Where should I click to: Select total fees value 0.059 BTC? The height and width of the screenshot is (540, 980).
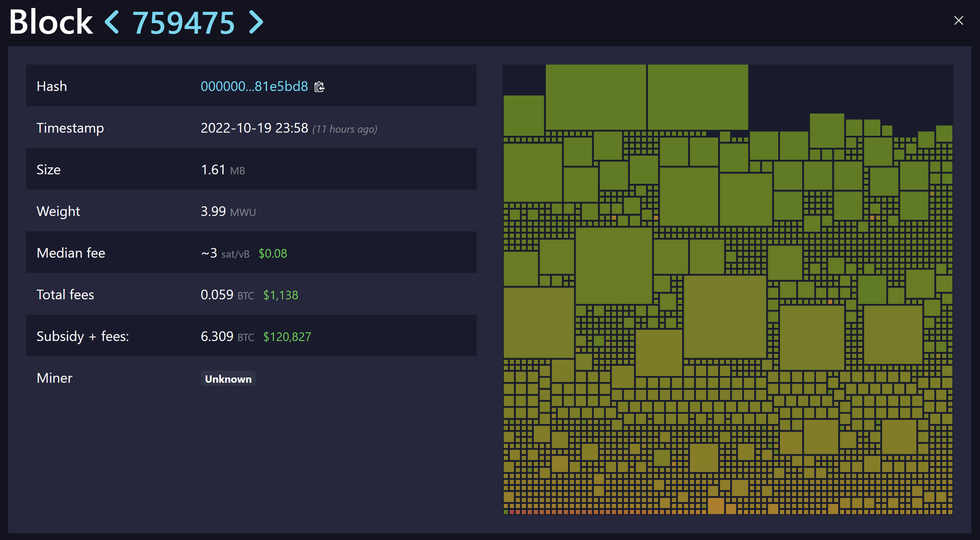[227, 295]
